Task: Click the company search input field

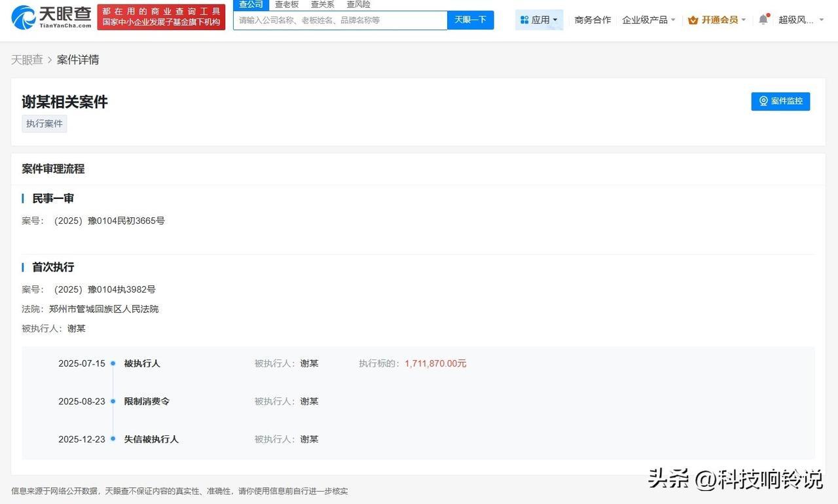Action: 339,20
